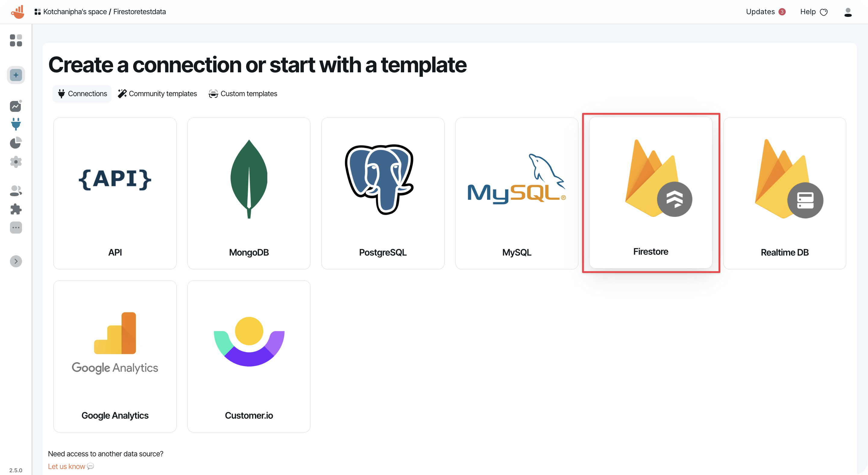This screenshot has width=868, height=475.
Task: Open settings via the gear icon
Action: point(15,162)
